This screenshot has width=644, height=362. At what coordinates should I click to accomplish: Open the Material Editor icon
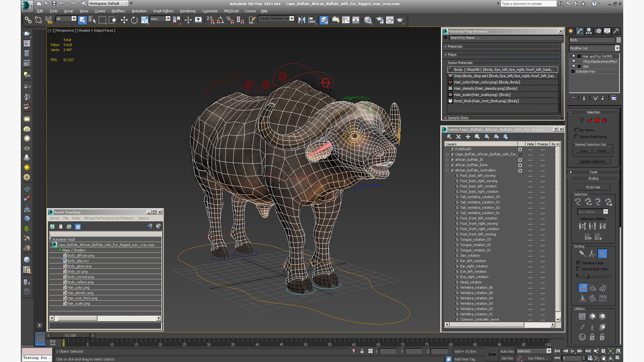coord(368,20)
